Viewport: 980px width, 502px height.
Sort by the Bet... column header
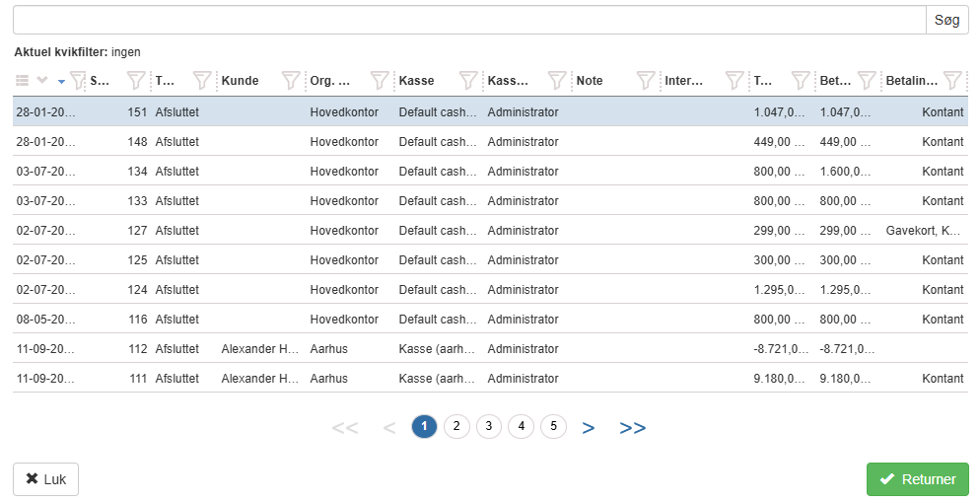(835, 80)
